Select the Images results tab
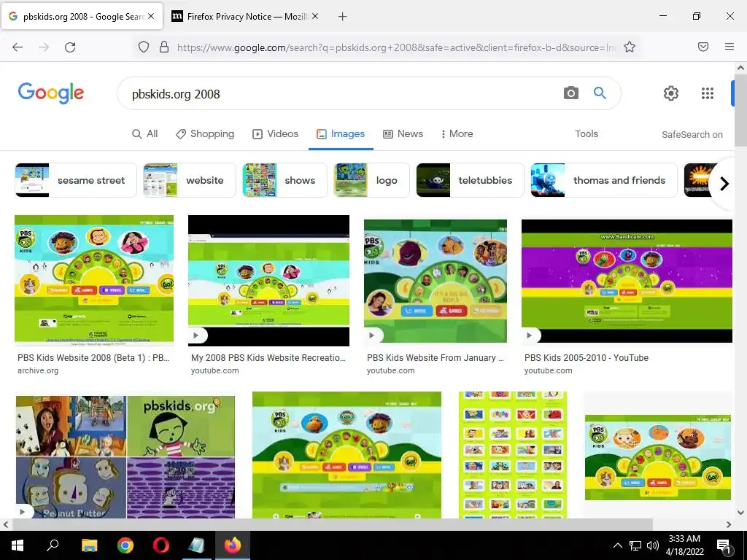This screenshot has width=747, height=560. click(x=341, y=134)
